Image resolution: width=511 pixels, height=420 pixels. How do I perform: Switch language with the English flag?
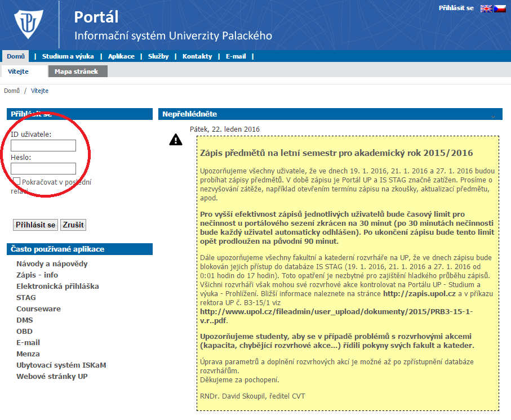click(486, 8)
